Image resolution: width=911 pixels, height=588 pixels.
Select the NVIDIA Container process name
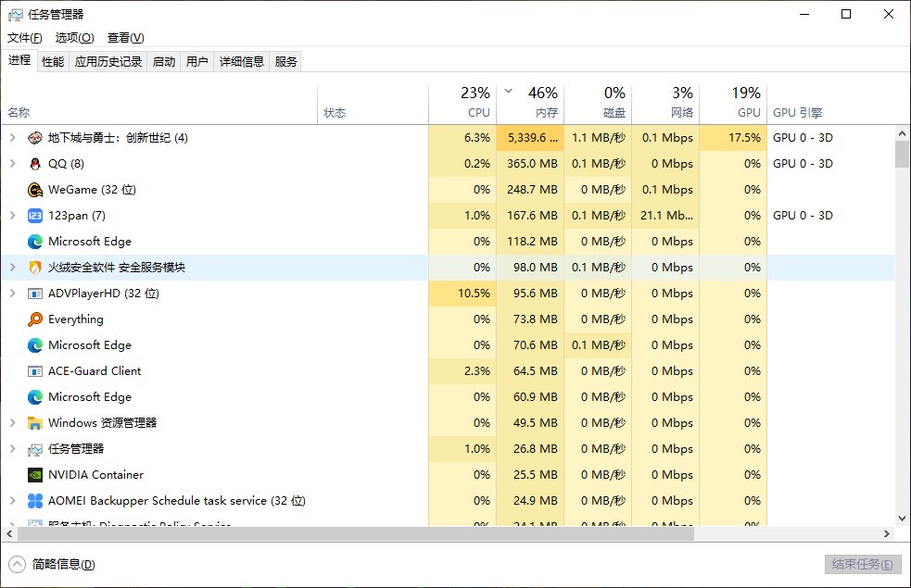(x=95, y=475)
